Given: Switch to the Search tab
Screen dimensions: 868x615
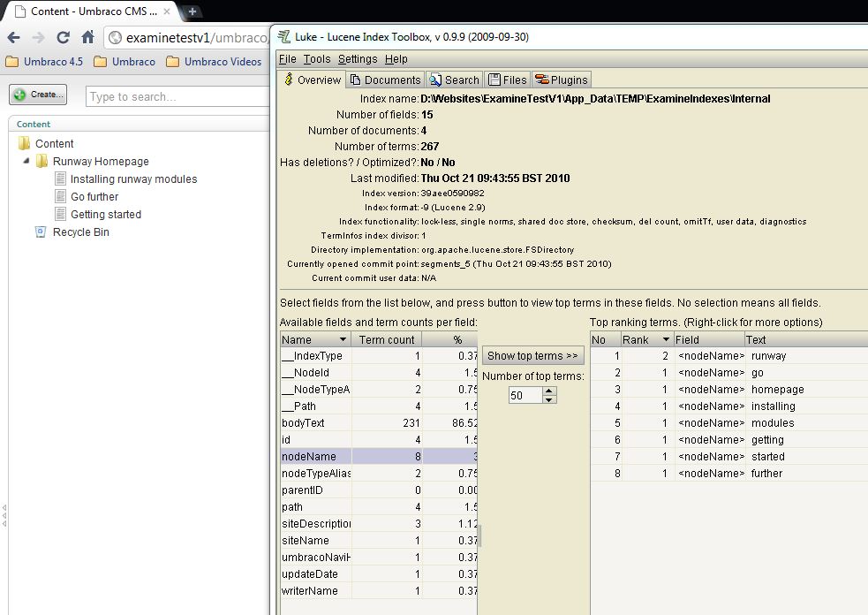Looking at the screenshot, I should click(454, 80).
